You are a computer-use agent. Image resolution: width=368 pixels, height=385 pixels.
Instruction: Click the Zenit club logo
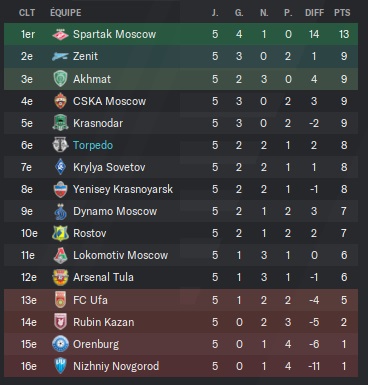click(60, 56)
